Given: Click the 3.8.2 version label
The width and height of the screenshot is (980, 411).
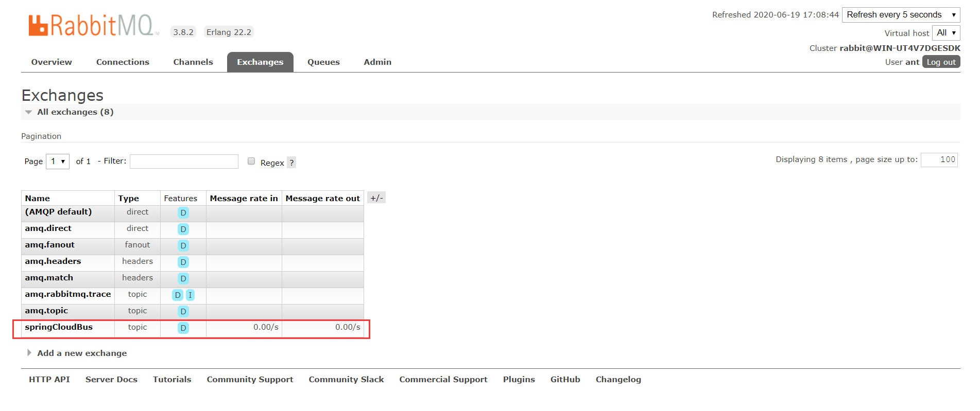Looking at the screenshot, I should point(183,32).
